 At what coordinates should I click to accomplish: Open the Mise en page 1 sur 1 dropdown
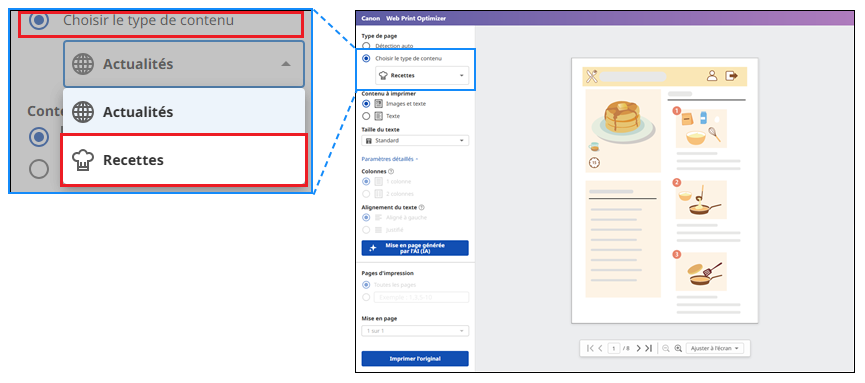click(415, 331)
